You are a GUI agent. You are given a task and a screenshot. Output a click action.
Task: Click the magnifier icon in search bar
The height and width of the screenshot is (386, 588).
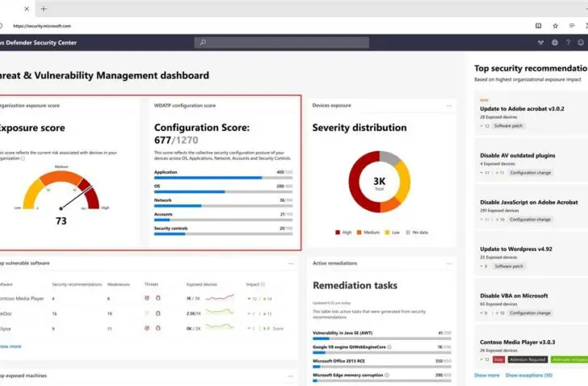[x=203, y=42]
